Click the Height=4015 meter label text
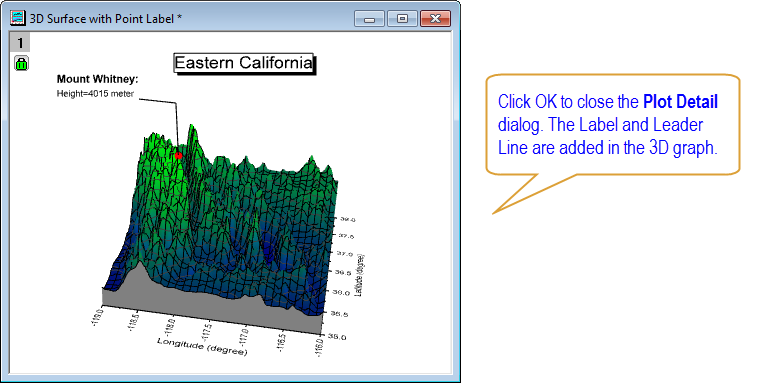This screenshot has width=767, height=386. click(x=95, y=93)
